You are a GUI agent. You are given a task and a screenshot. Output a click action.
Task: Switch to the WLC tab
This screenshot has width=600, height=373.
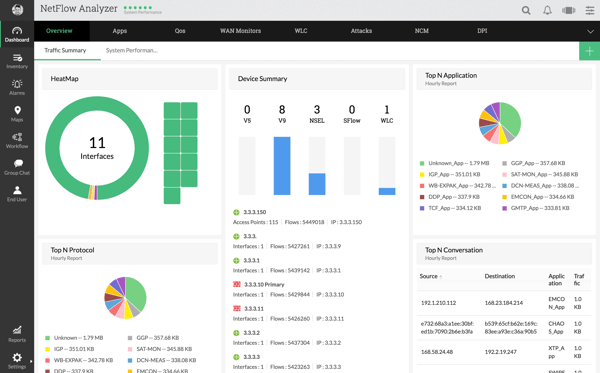tap(301, 31)
